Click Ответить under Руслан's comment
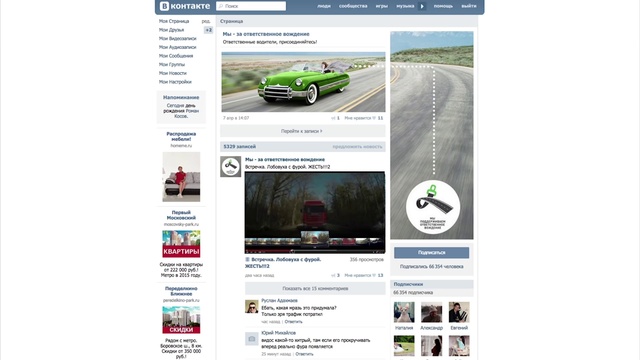 pyautogui.click(x=293, y=322)
